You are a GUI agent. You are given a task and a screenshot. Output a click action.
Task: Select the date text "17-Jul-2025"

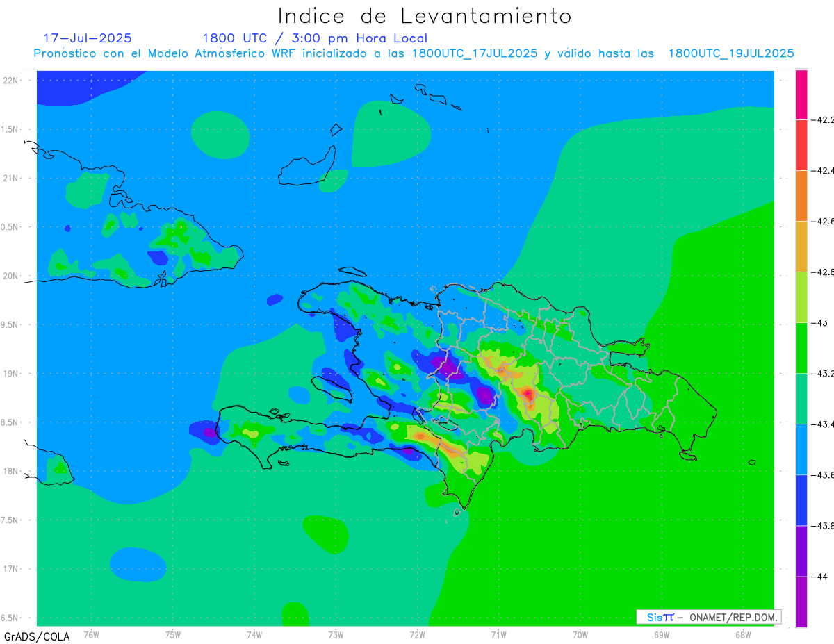coord(88,38)
